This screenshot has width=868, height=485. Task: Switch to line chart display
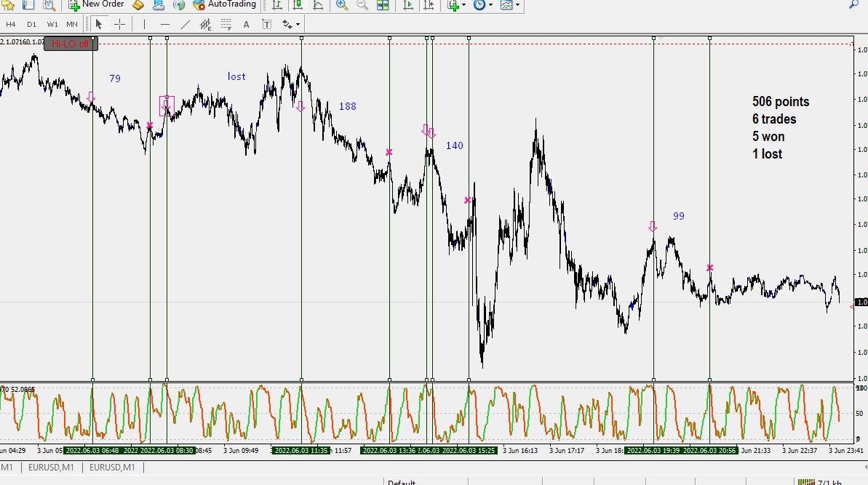[x=318, y=5]
